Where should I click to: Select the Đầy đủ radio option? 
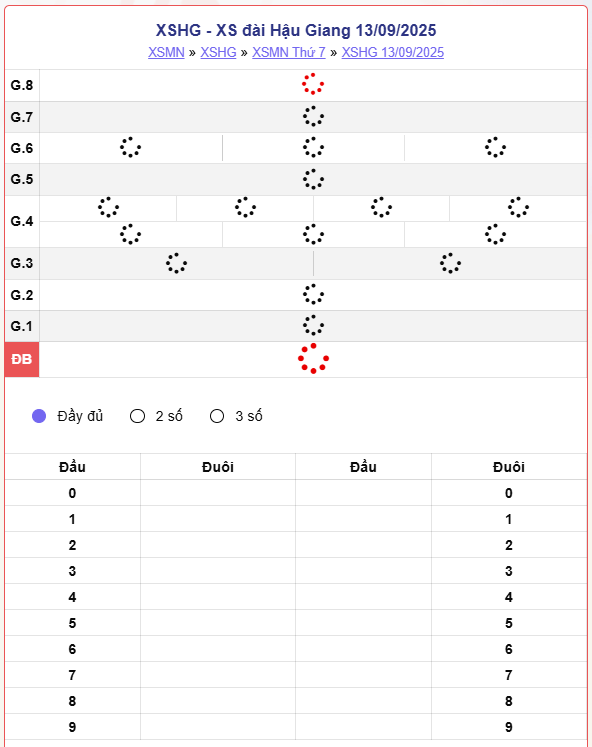39,416
